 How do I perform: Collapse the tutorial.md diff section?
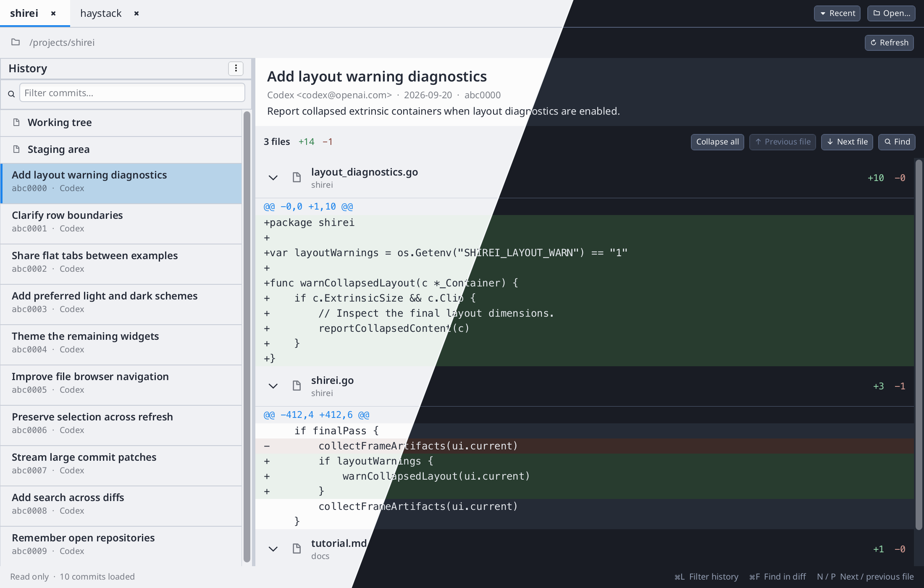(x=273, y=549)
